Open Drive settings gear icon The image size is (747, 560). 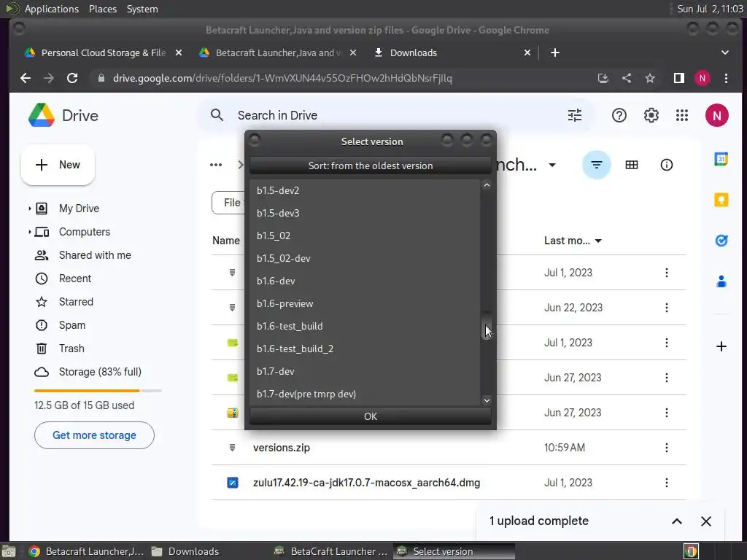point(651,115)
